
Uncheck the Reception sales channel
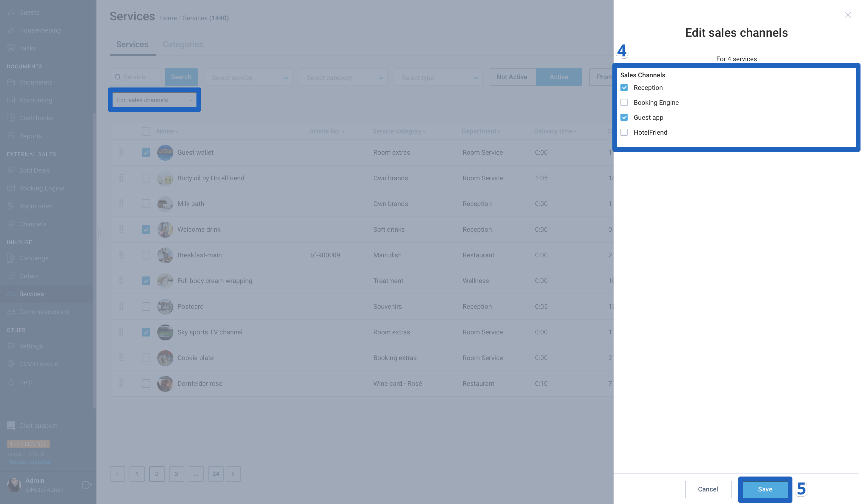pos(624,87)
